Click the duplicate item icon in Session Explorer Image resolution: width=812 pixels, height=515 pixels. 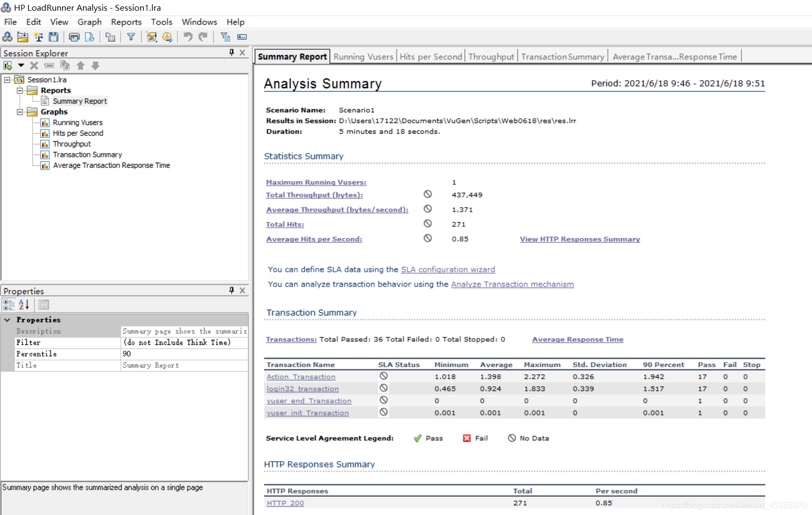[x=65, y=66]
